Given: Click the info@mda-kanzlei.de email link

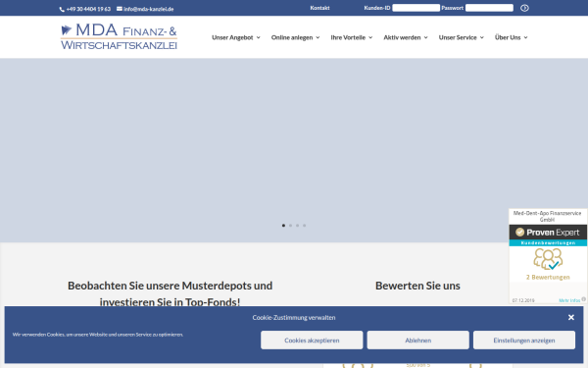Looking at the screenshot, I should 149,9.
